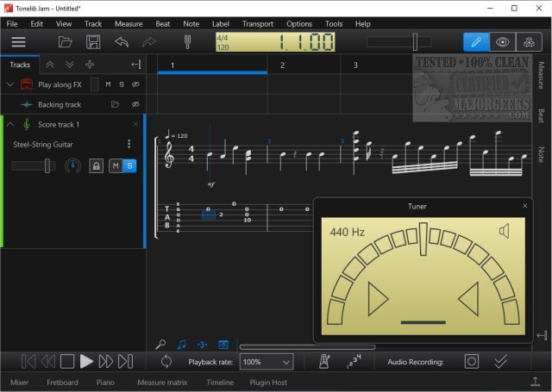Image resolution: width=552 pixels, height=392 pixels.
Task: Close the Tuner panel
Action: coord(525,206)
